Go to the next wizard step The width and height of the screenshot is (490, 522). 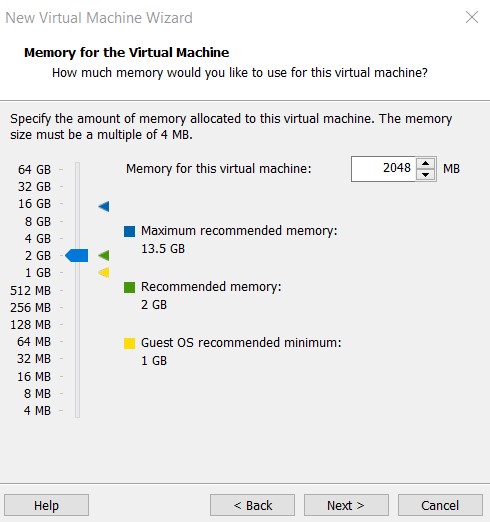346,505
